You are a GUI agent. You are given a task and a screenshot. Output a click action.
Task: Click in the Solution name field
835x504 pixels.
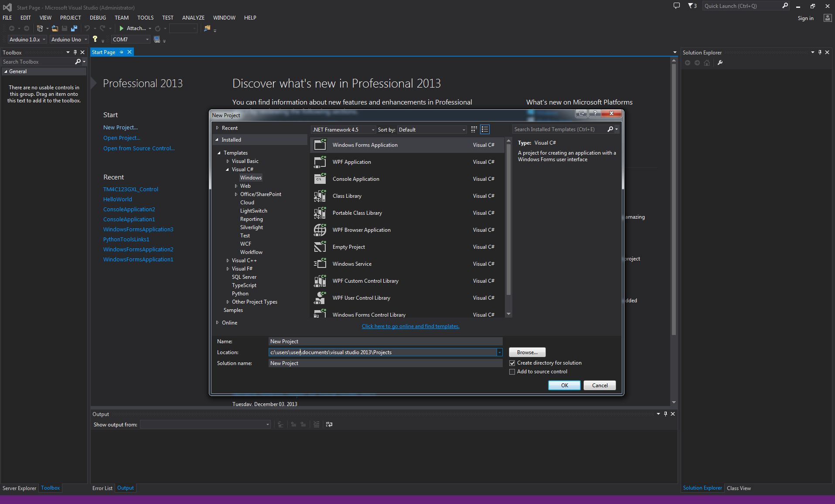point(385,363)
